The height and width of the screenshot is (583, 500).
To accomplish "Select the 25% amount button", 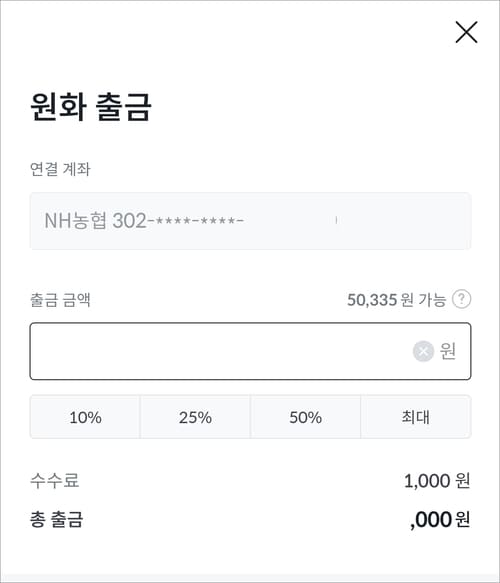I will click(195, 417).
